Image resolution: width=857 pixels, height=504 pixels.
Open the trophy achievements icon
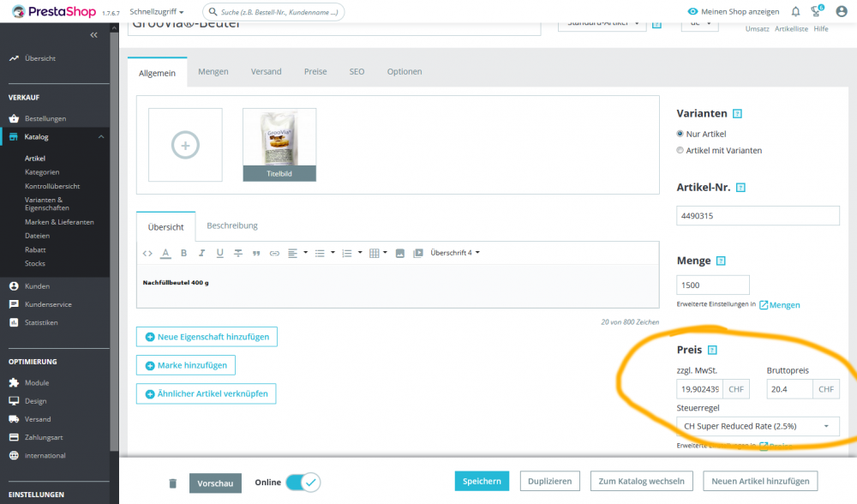pos(817,11)
